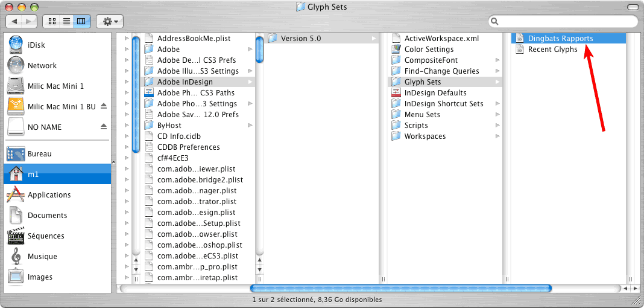Open the Find-Change Queries folder
Viewport: 644px width, 308px height.
441,71
